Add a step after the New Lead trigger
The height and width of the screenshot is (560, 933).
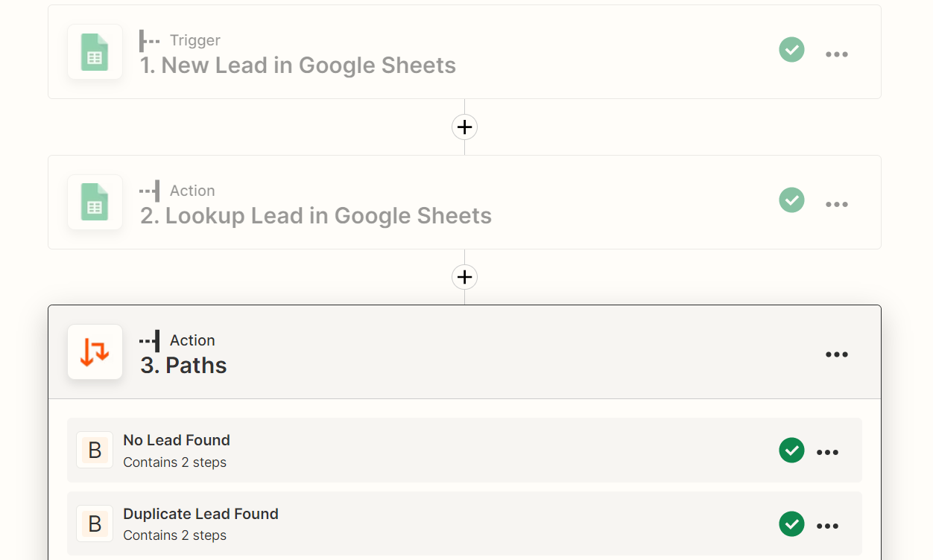click(464, 127)
